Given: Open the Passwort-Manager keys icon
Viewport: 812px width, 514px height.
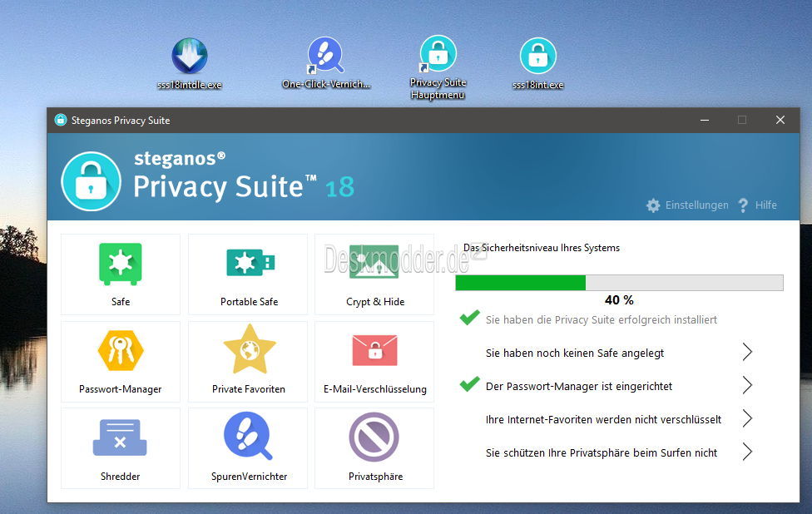Looking at the screenshot, I should coord(121,350).
